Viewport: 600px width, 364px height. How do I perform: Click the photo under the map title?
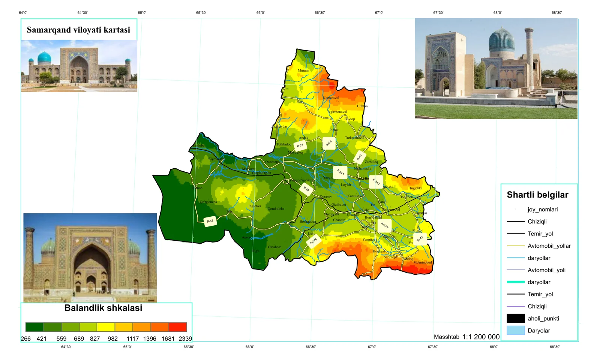pos(79,66)
